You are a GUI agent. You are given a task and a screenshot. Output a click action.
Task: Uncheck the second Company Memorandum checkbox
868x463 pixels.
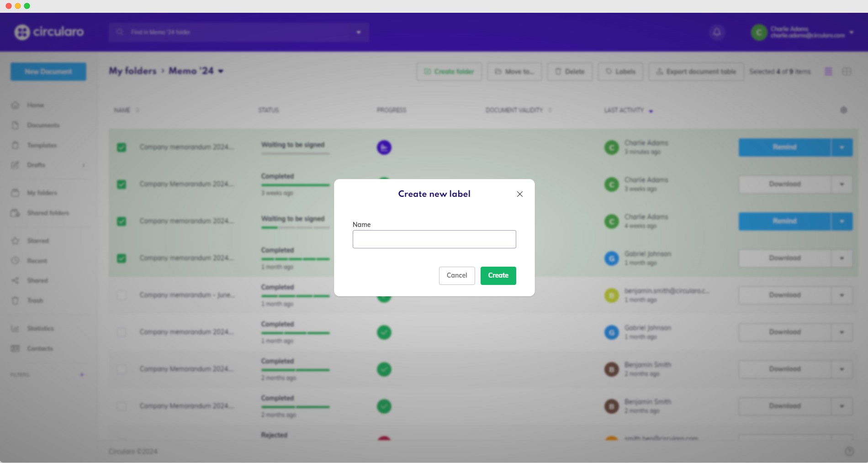tap(122, 184)
